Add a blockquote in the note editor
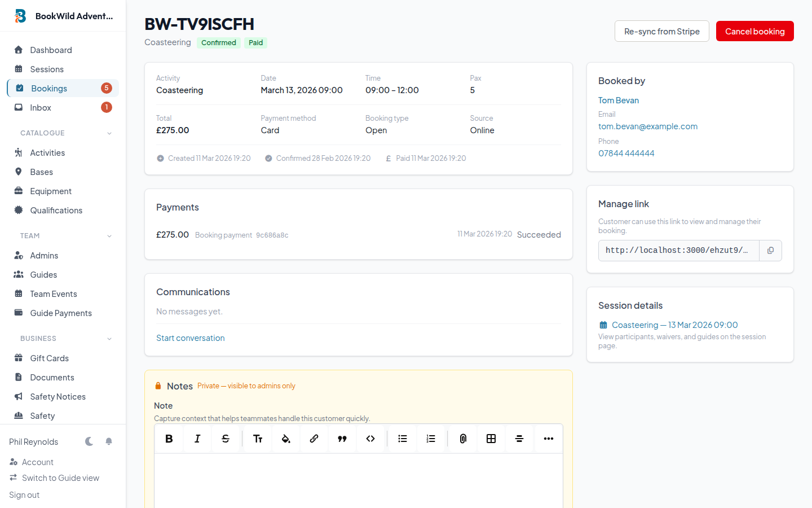This screenshot has height=508, width=812. pos(342,439)
